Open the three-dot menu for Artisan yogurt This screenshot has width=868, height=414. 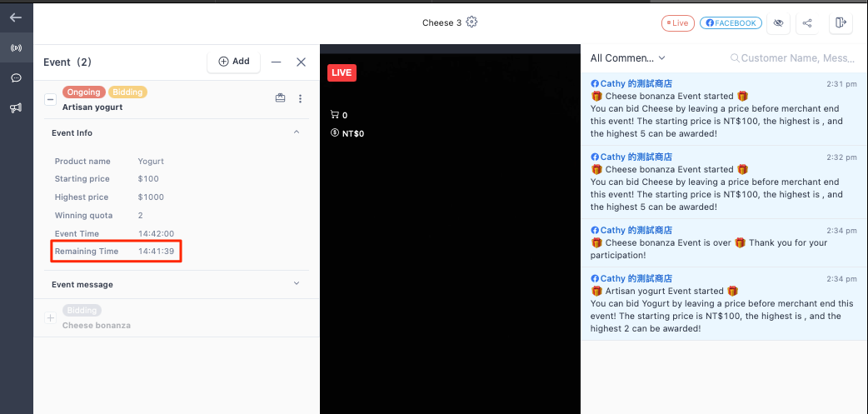(300, 98)
